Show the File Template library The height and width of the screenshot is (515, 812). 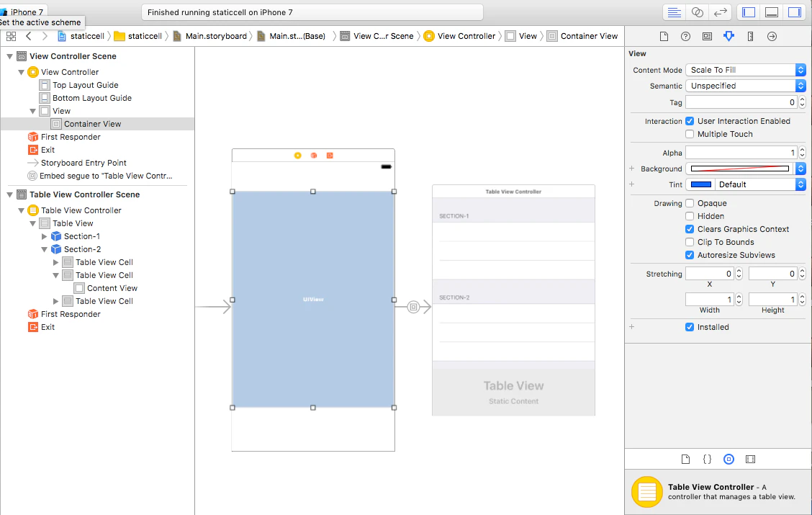tap(685, 459)
